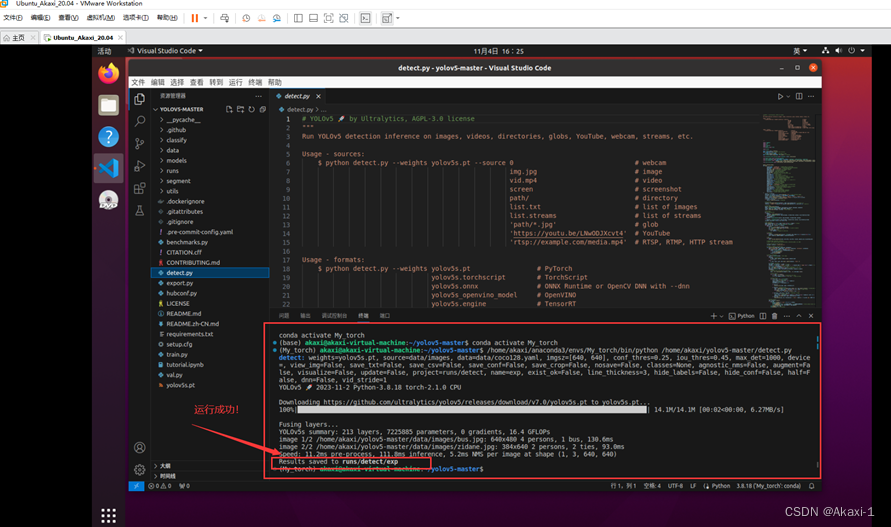Open the 文件 (File) menu in VS Code
The image size is (891, 527).
click(138, 82)
